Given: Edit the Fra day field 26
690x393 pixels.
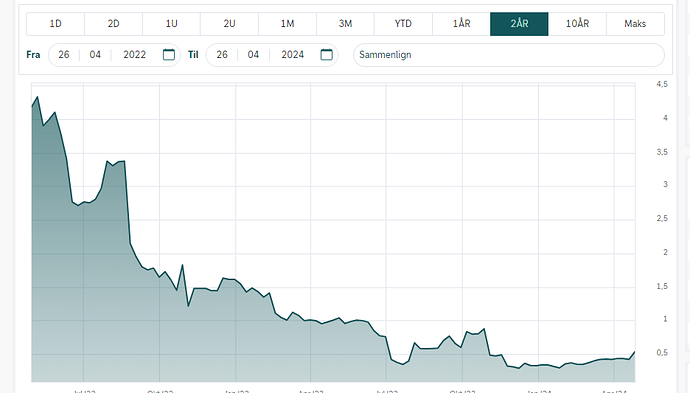Looking at the screenshot, I should [64, 55].
